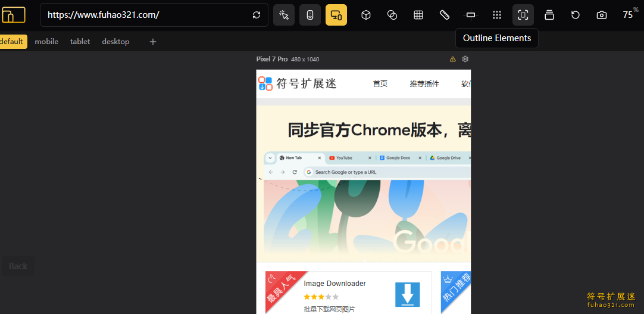Add a new tab with plus icon
Screen dimensions: 644x314
[153, 42]
